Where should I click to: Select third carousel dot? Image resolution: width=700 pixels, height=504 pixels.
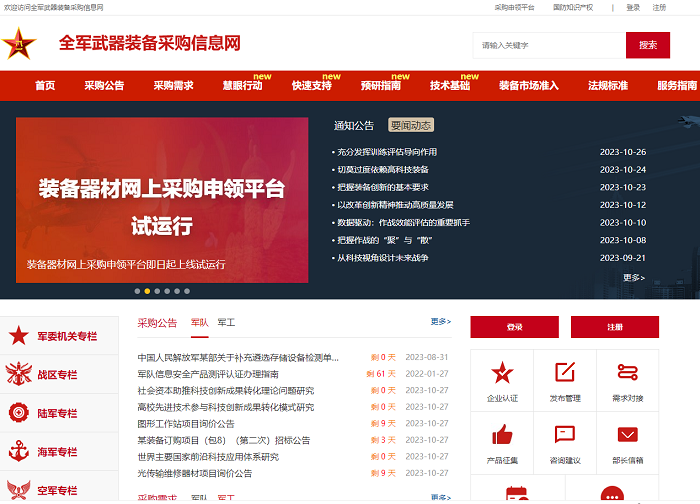tap(157, 291)
